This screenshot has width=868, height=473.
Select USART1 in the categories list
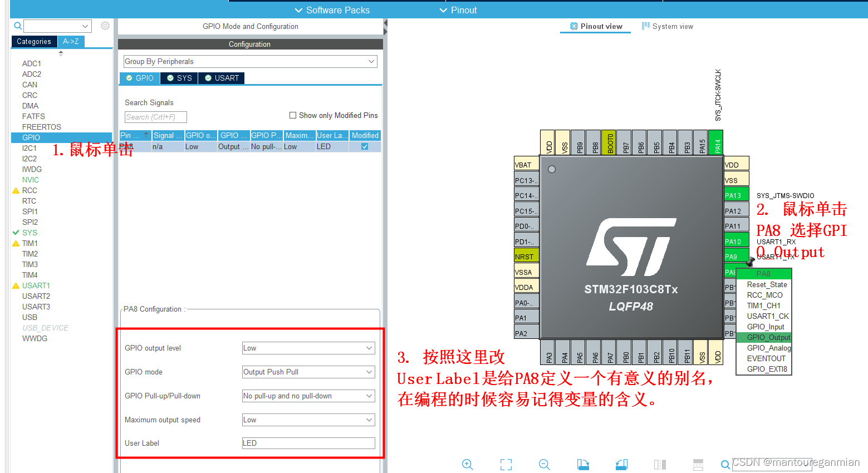[x=36, y=285]
